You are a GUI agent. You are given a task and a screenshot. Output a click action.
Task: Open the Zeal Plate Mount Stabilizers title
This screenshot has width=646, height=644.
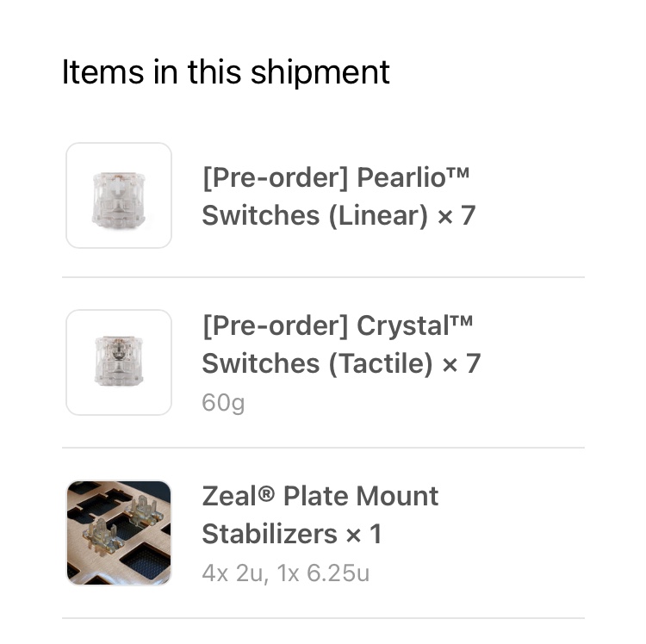(320, 515)
